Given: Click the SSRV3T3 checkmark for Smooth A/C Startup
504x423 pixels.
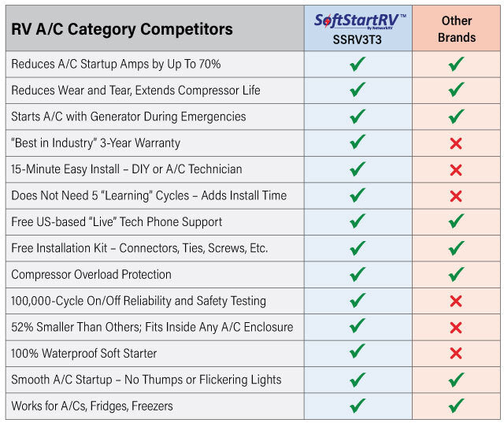Looking at the screenshot, I should click(358, 380).
